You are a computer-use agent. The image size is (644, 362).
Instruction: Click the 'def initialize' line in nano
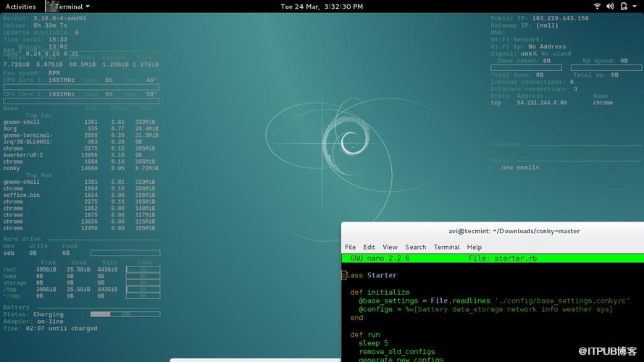click(x=380, y=292)
